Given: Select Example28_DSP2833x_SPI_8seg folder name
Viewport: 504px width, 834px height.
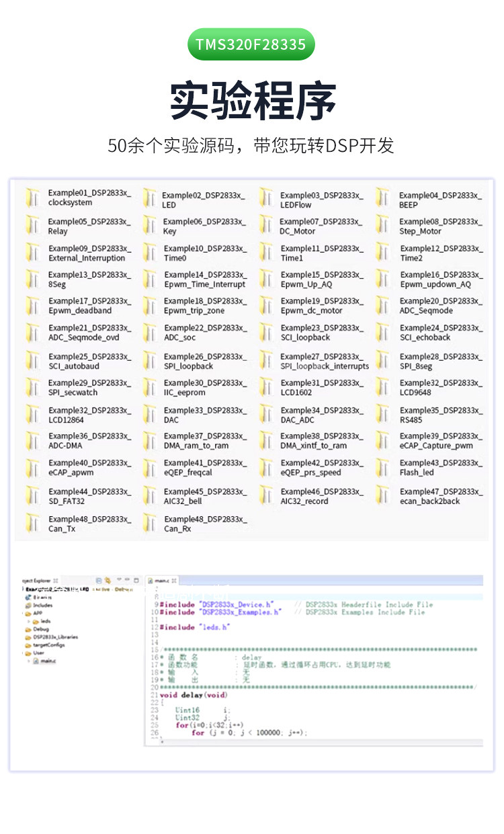Looking at the screenshot, I should (x=442, y=362).
